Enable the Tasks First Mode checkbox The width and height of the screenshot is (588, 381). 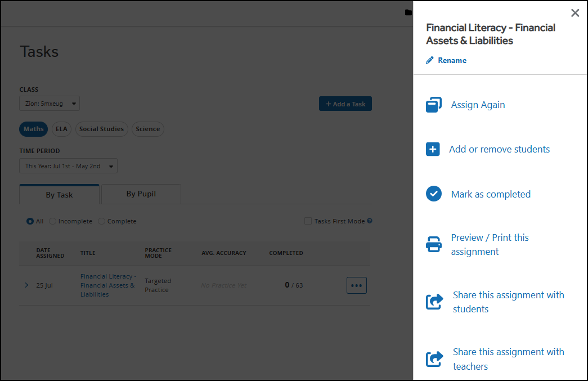pos(308,221)
